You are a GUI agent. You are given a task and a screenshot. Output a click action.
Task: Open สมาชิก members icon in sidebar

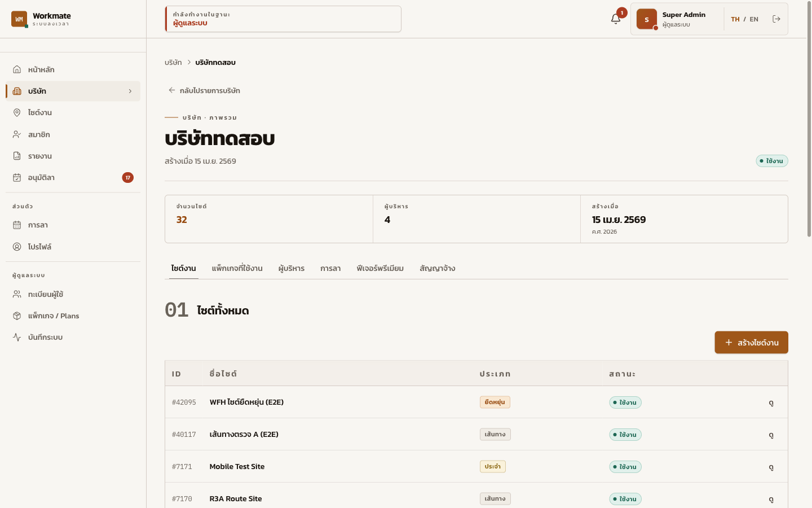point(17,134)
